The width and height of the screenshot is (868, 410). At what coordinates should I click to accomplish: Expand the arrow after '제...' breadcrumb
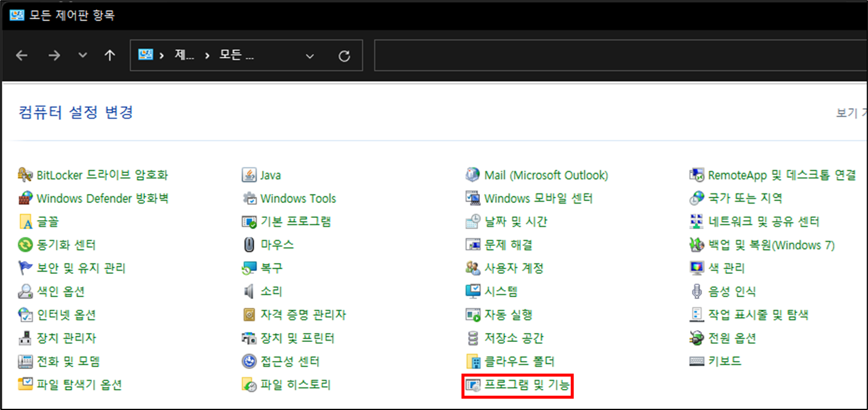click(x=207, y=56)
